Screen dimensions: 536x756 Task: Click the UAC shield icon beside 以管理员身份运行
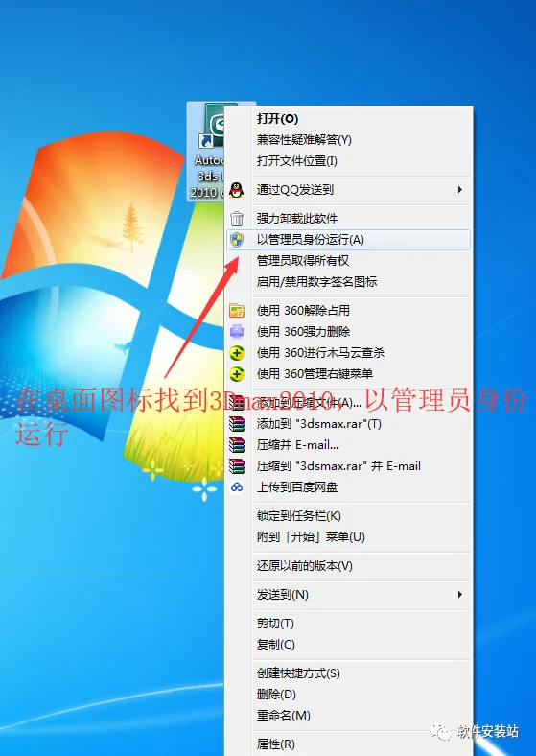point(237,240)
